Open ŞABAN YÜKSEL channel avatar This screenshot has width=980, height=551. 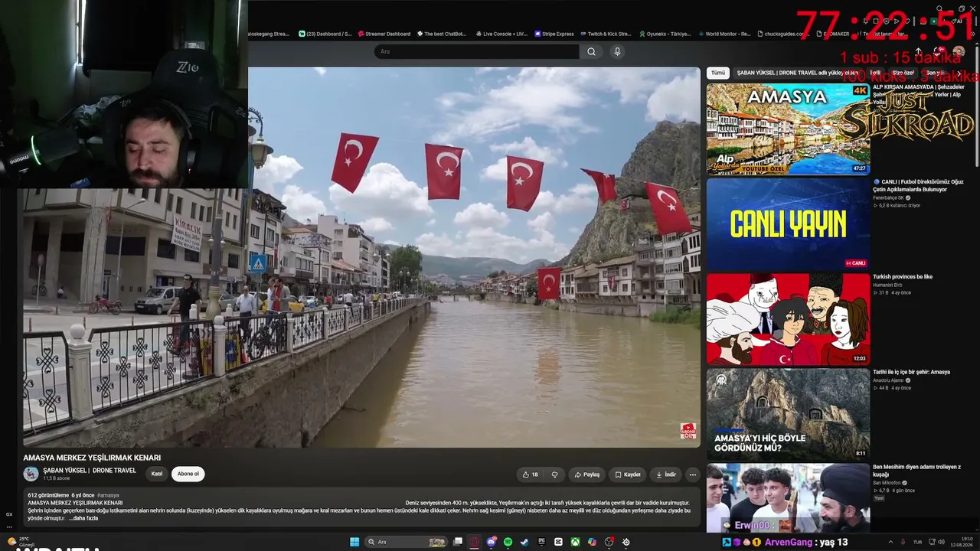[x=31, y=474]
